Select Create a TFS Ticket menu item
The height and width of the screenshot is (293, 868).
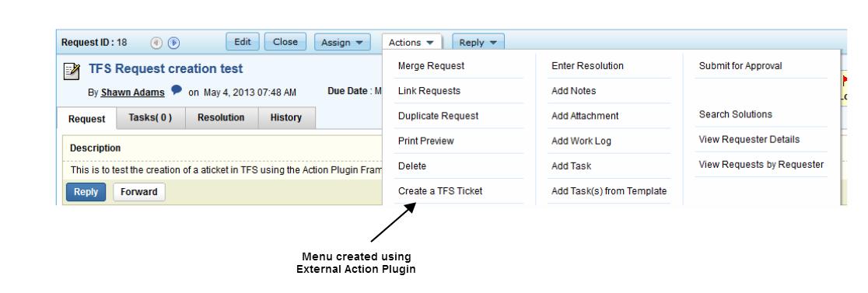pos(440,190)
